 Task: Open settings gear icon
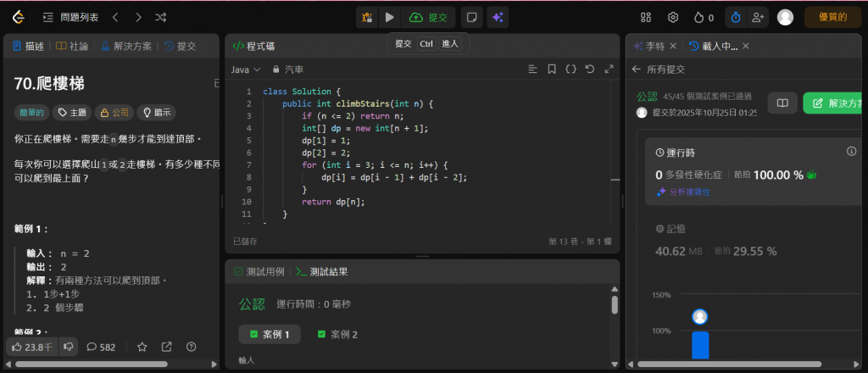(673, 18)
